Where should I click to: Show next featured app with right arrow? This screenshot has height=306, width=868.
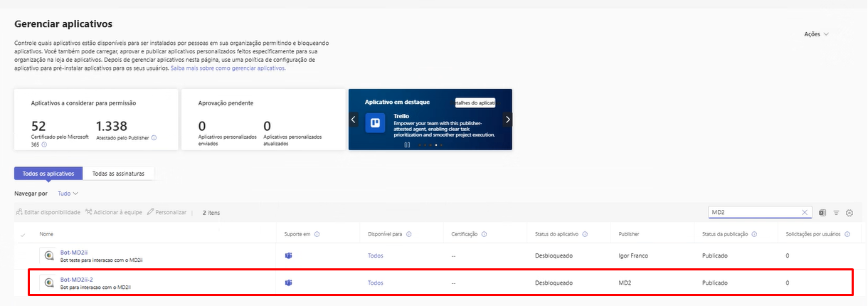coord(508,120)
